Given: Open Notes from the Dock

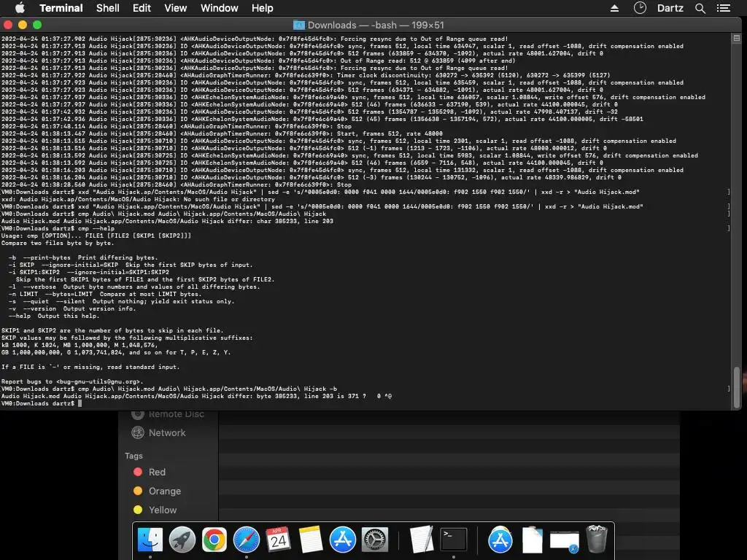Looking at the screenshot, I should [311, 540].
